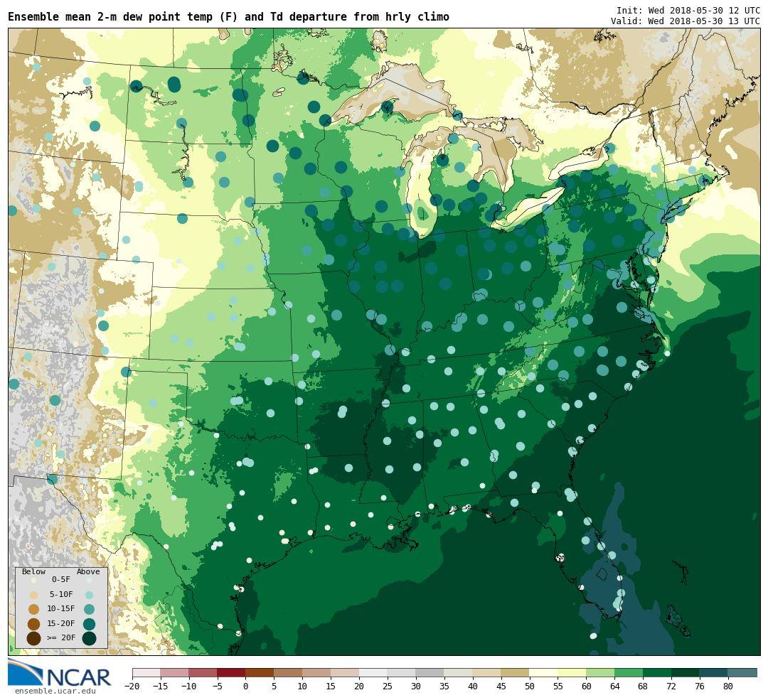Click the above-normal 5-10F legend circle
Screen dimensions: 768x700
pyautogui.click(x=89, y=596)
